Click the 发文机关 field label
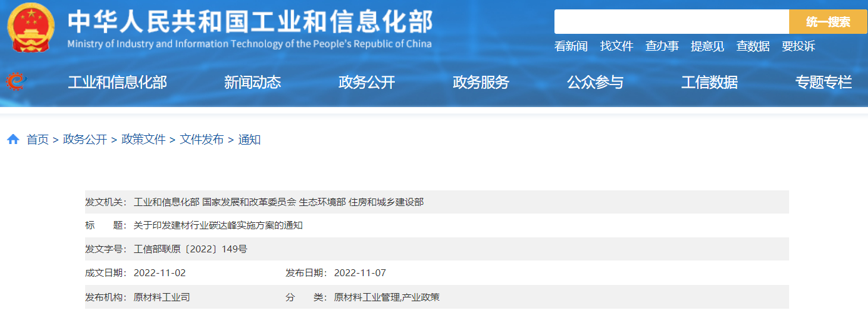 point(106,202)
